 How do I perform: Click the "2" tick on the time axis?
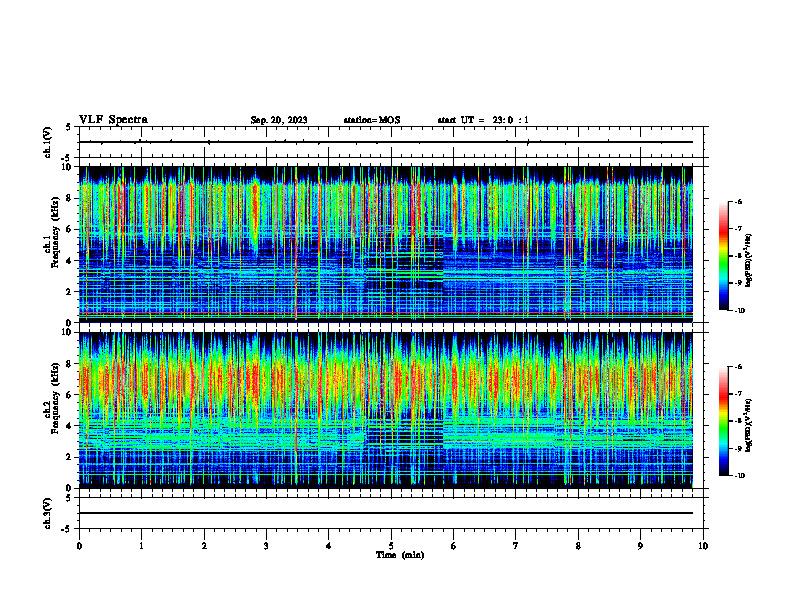pos(204,546)
